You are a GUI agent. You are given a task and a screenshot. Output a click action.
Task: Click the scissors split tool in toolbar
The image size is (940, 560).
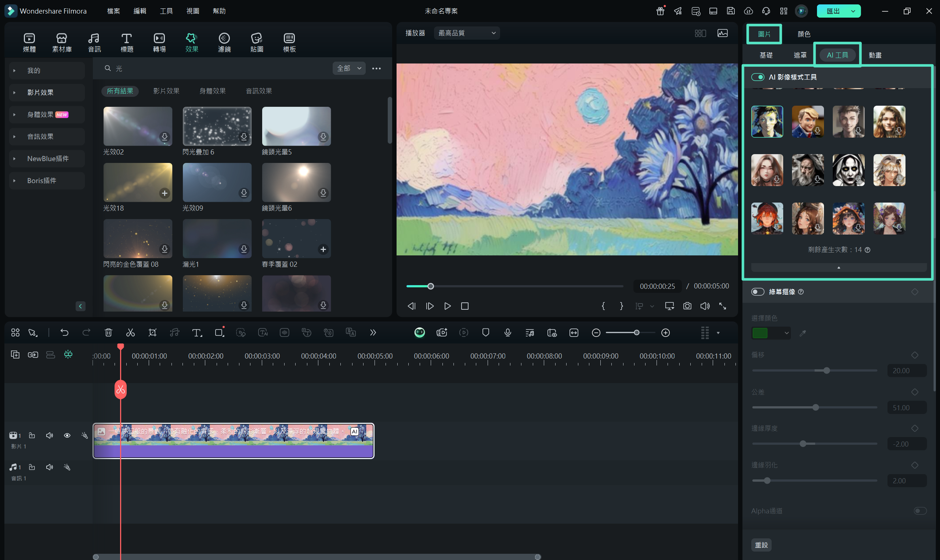click(x=130, y=332)
